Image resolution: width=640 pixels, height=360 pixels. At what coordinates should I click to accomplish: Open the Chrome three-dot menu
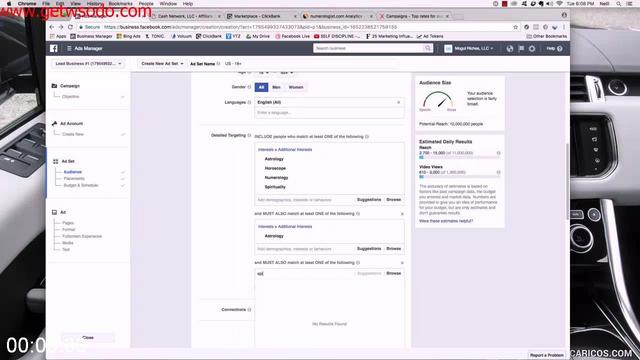click(564, 27)
